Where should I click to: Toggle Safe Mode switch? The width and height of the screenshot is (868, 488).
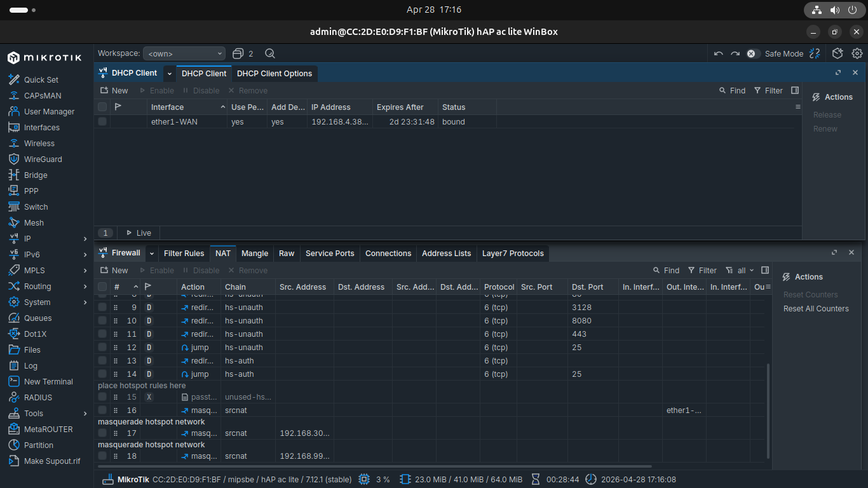753,53
